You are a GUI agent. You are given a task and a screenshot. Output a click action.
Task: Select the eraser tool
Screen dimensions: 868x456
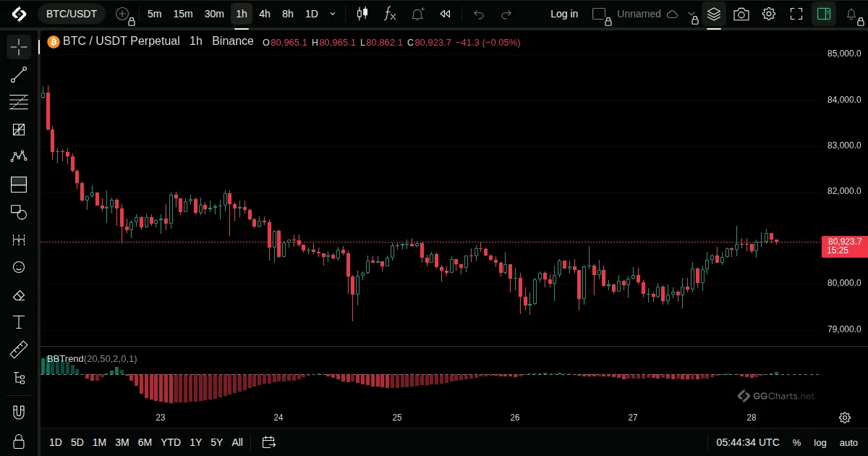[x=19, y=295]
